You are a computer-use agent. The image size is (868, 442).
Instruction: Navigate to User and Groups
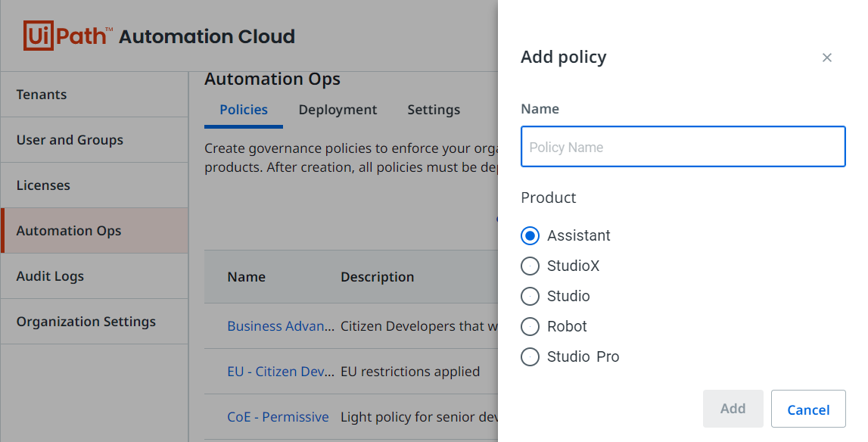pos(94,140)
